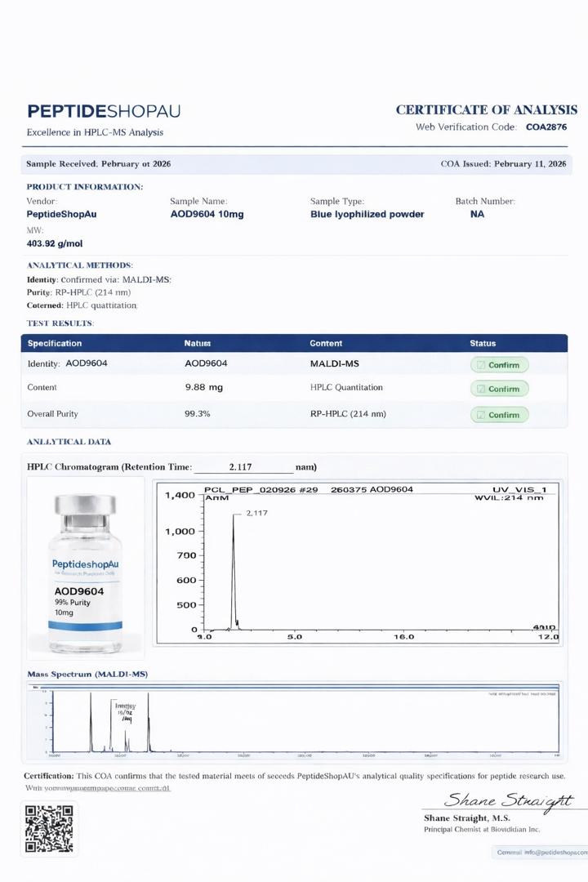Click the 'Specification' column header
Viewport: 588px width, 882px height.
(x=55, y=343)
